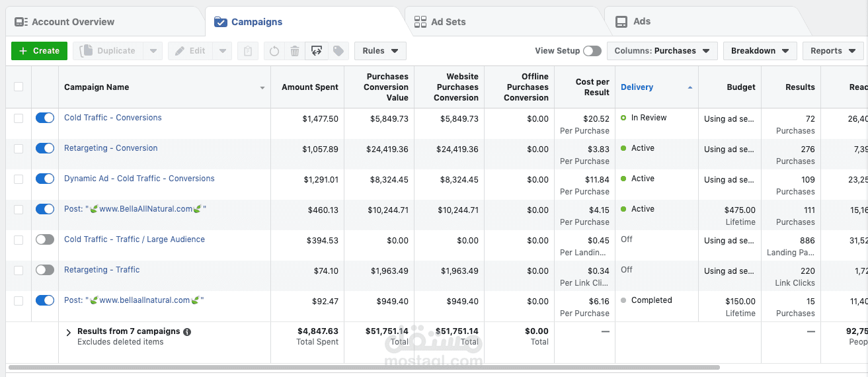This screenshot has height=377, width=868.
Task: Click the trash delete icon in toolbar
Action: (x=295, y=51)
